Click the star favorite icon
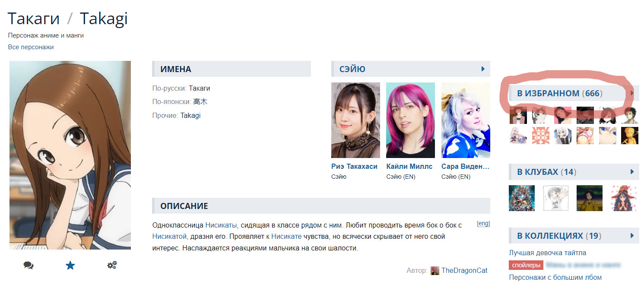644x291 pixels. coord(70,266)
